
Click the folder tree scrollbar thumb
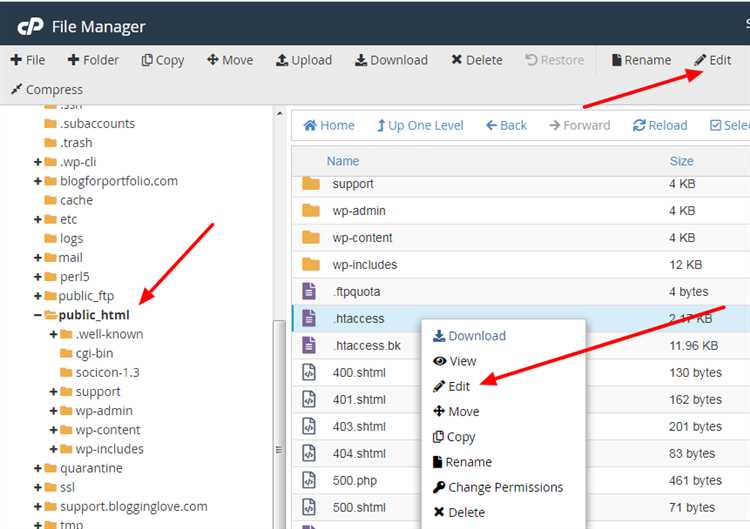pos(279,425)
